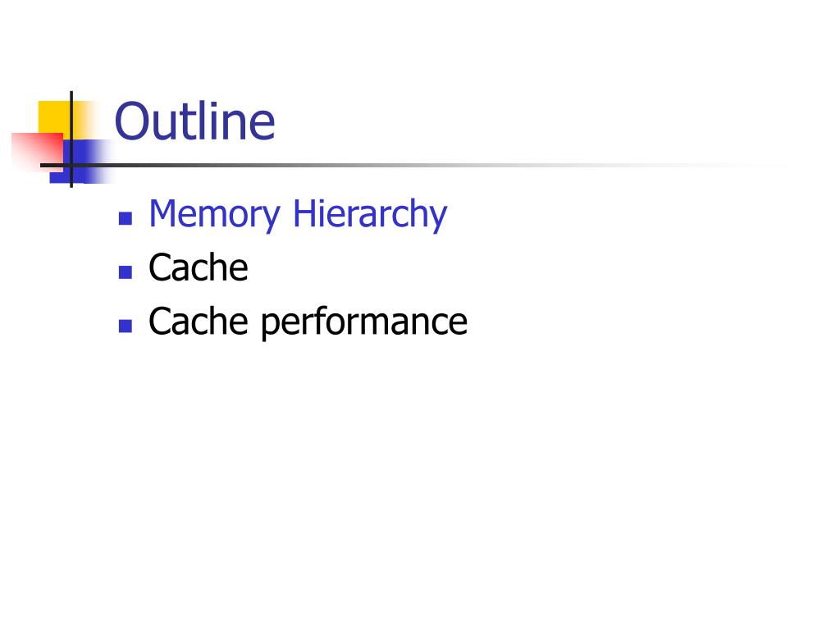Click the square bullet before Cache performance

point(126,326)
